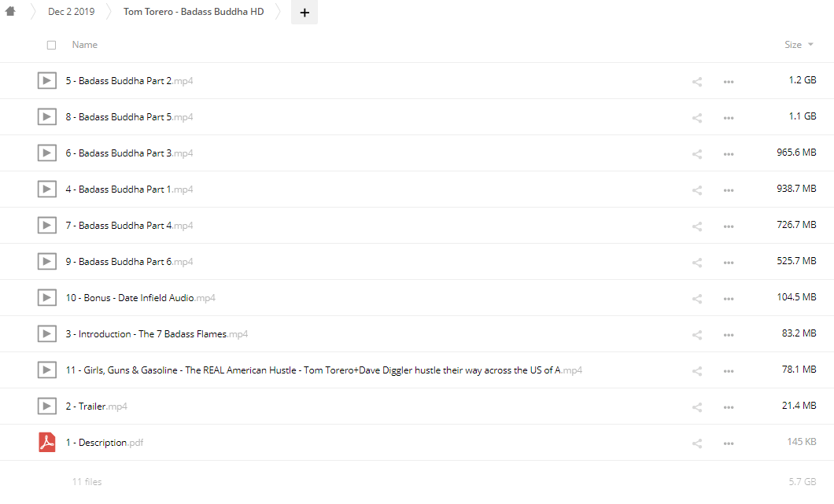Click the 11 files summary text
834x504 pixels.
pos(87,482)
